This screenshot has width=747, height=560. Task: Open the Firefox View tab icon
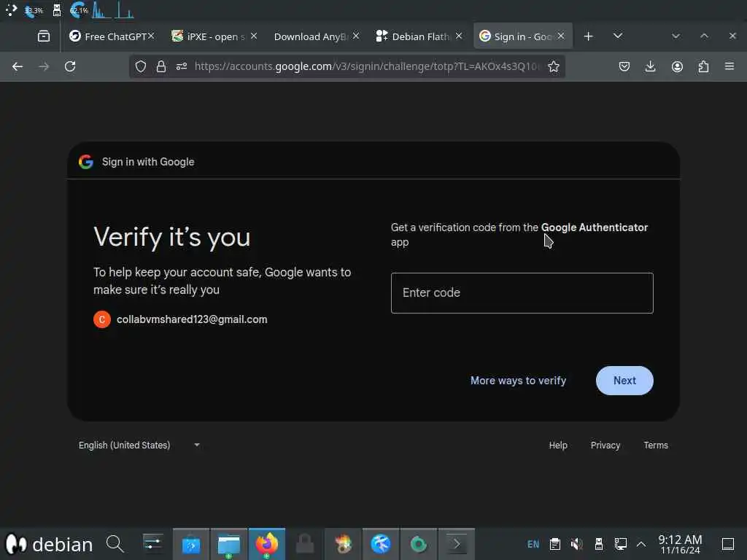44,36
